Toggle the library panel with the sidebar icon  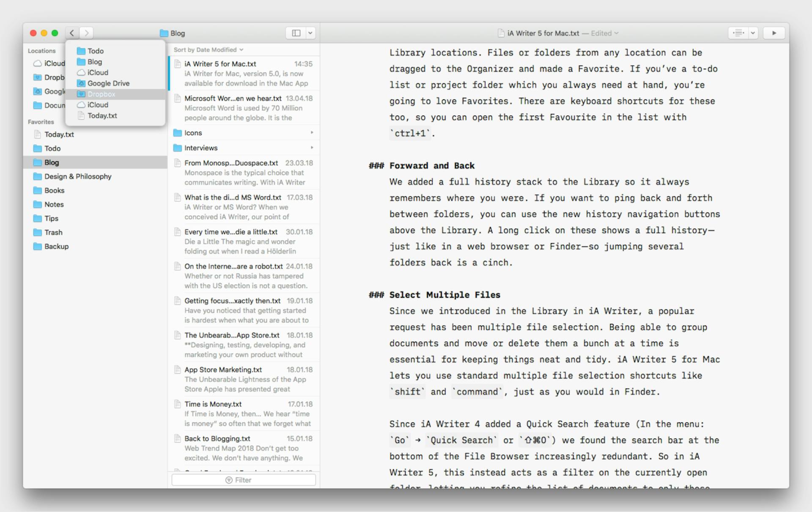(x=296, y=33)
